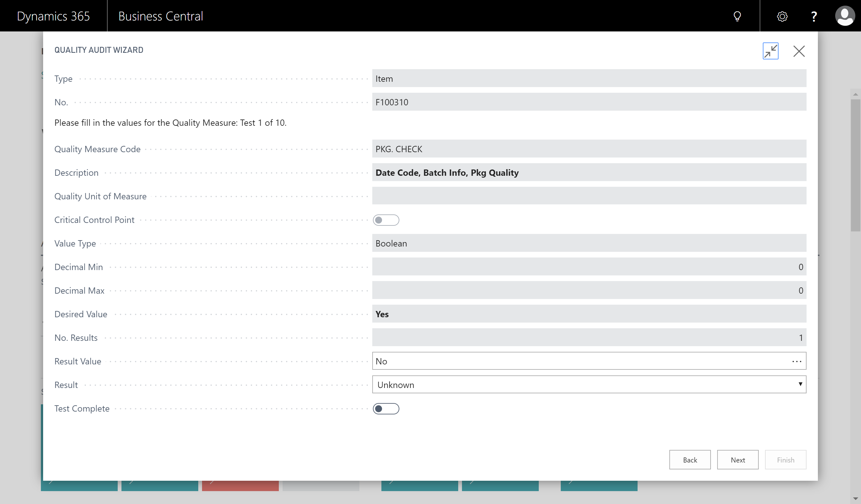This screenshot has width=861, height=504.
Task: Click the Dynamics 365 header link
Action: [x=53, y=16]
